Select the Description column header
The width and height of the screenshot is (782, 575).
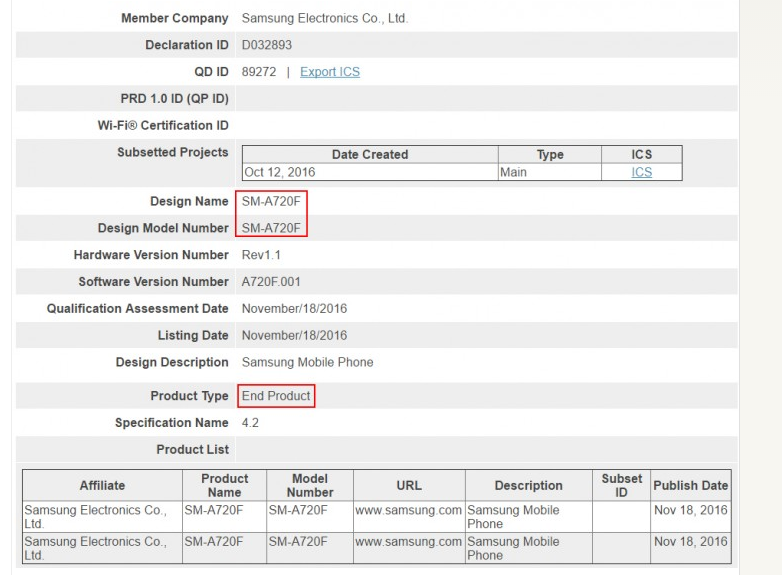pyautogui.click(x=529, y=485)
